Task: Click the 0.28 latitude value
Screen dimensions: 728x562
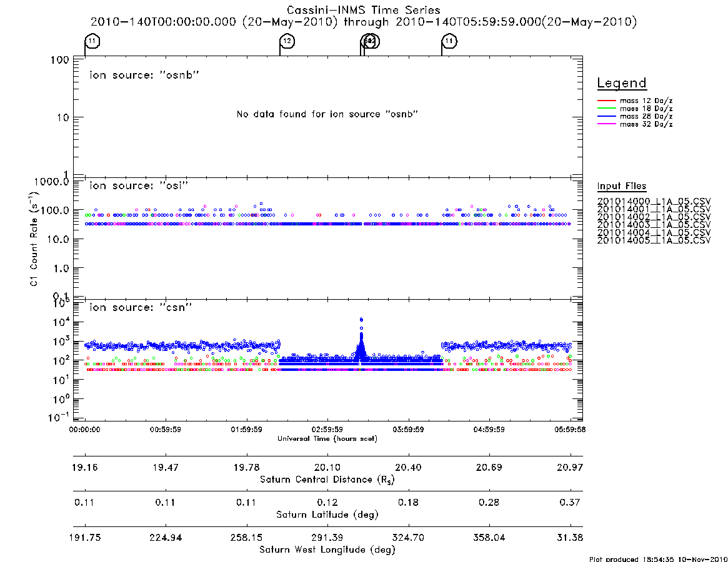Action: pyautogui.click(x=489, y=503)
